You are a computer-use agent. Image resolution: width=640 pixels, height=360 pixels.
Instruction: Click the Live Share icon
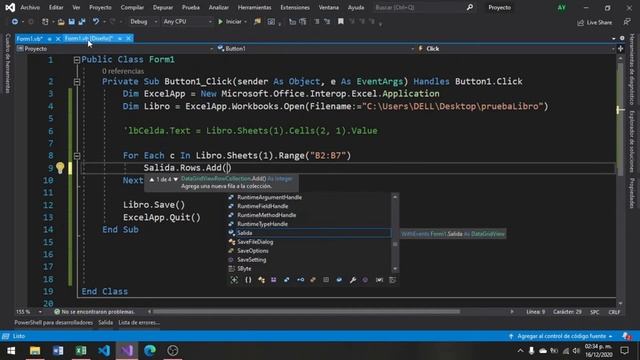580,22
